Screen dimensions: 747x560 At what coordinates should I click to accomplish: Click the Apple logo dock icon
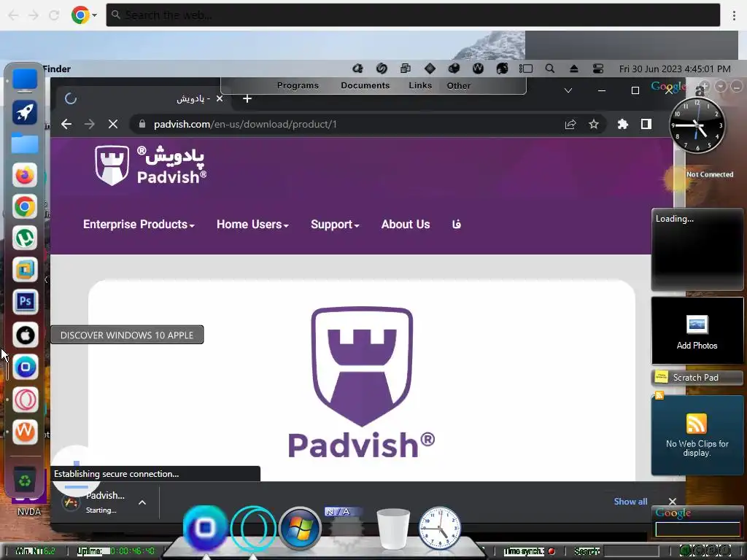[25, 335]
